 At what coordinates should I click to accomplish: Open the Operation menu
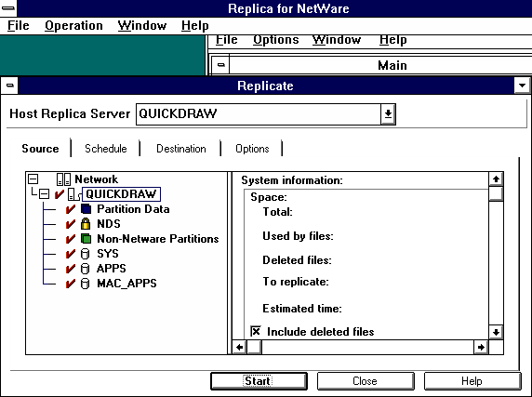(x=73, y=25)
